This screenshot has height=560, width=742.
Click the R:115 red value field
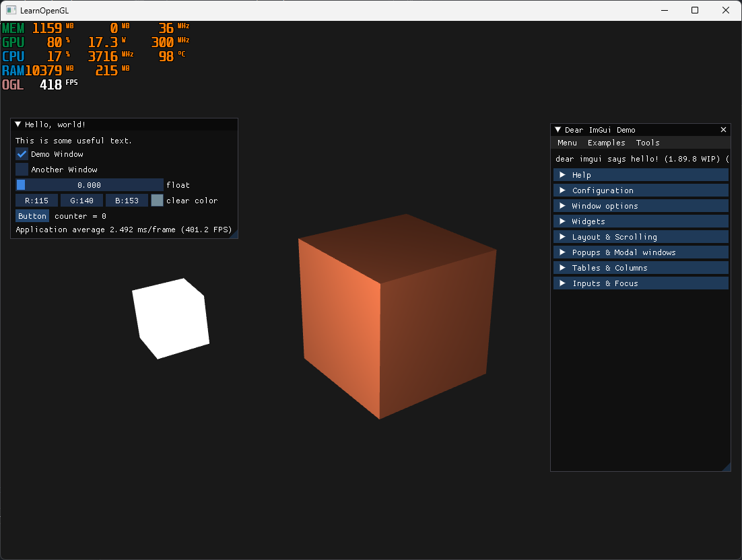pyautogui.click(x=37, y=201)
